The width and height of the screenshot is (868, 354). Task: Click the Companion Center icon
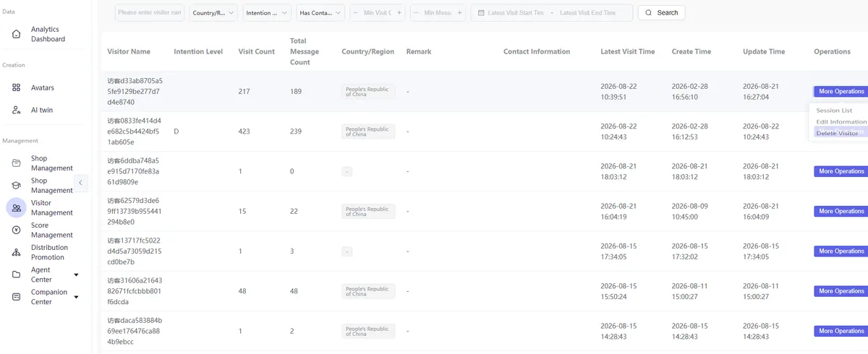coord(17,297)
